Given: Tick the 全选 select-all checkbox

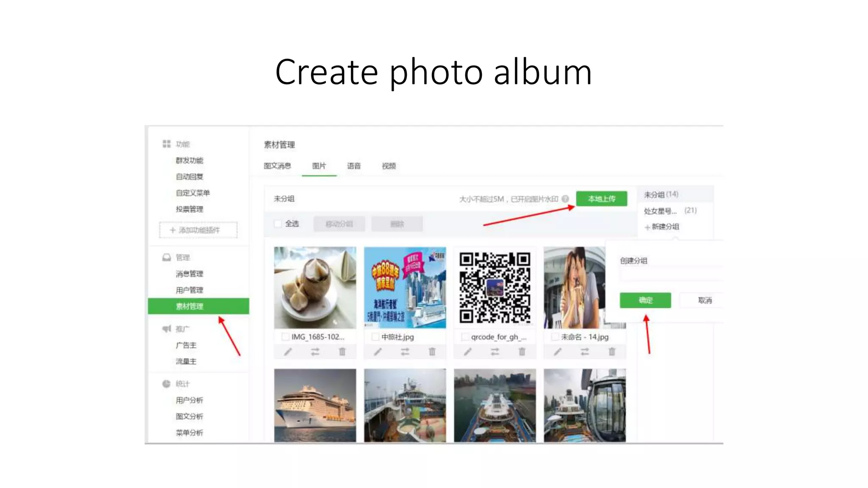Looking at the screenshot, I should (278, 224).
